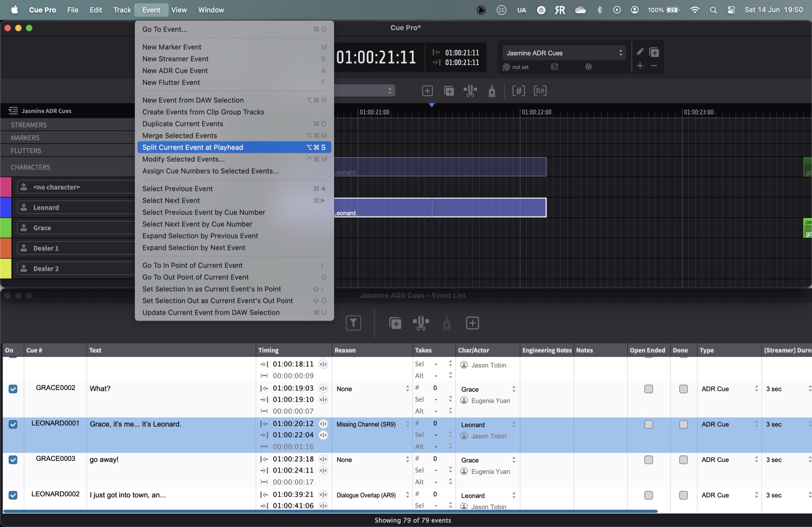Open the Dialogue Overlap (AR9) reason dropdown
Image resolution: width=812 pixels, height=527 pixels.
pos(372,495)
